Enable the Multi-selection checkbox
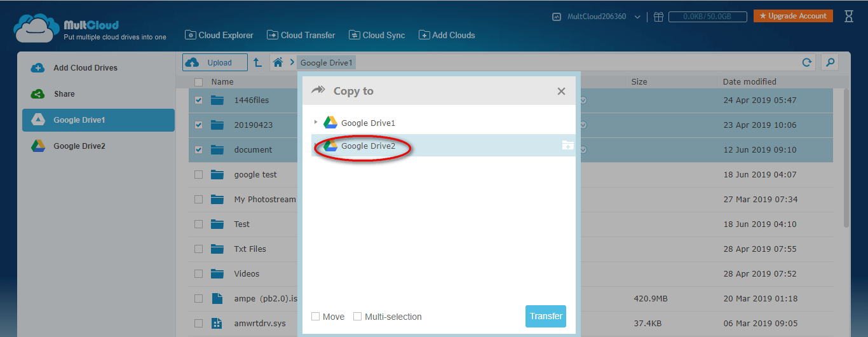868x337 pixels. [358, 317]
